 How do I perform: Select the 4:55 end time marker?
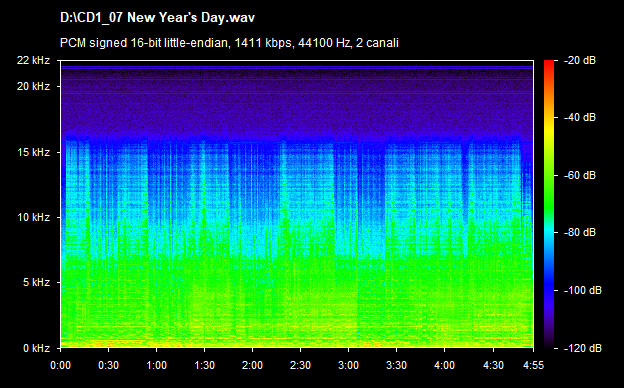click(x=533, y=365)
